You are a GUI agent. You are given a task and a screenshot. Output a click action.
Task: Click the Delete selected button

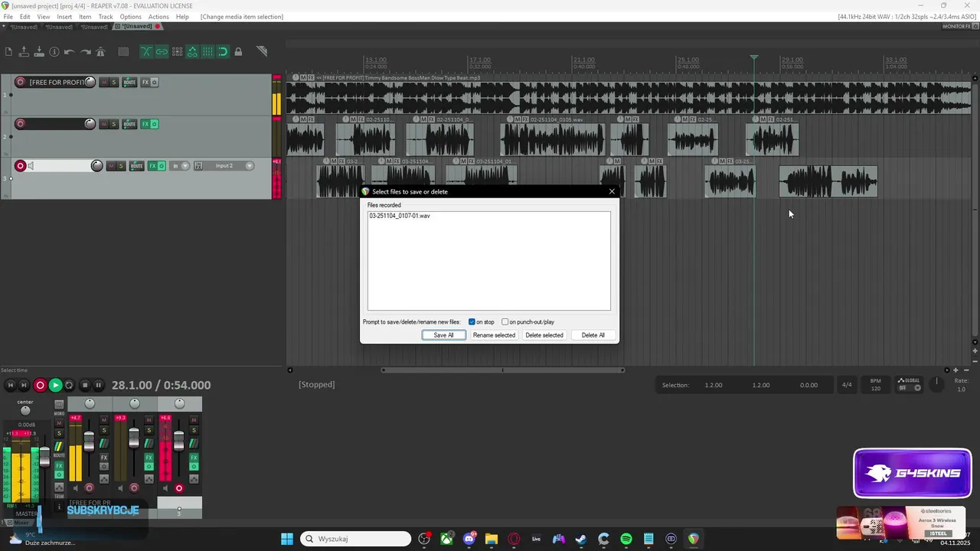pyautogui.click(x=544, y=335)
